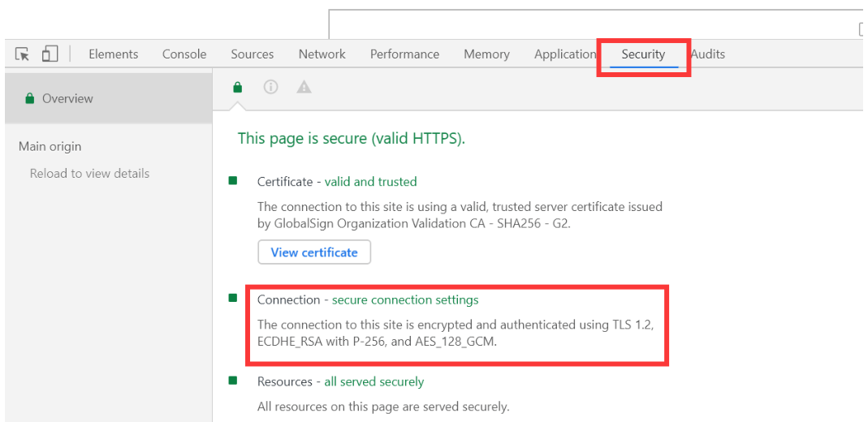Switch to the Network tab
The image size is (868, 422).
322,54
